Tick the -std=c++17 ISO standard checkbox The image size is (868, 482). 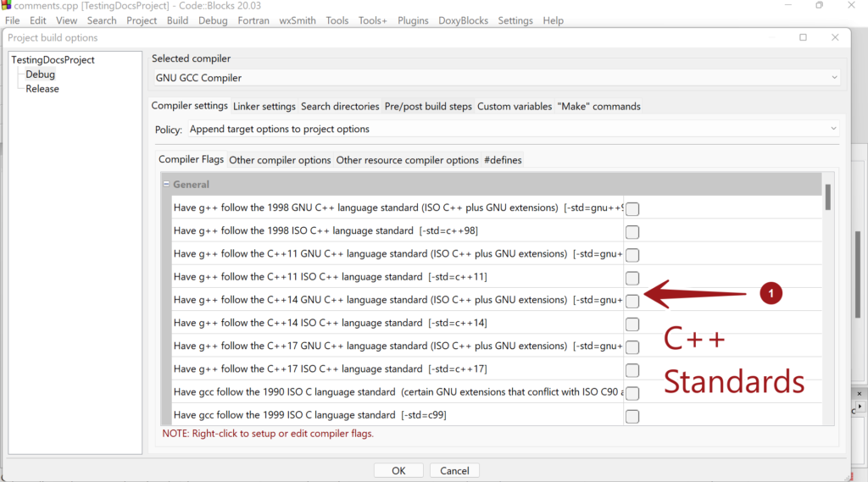pyautogui.click(x=632, y=370)
